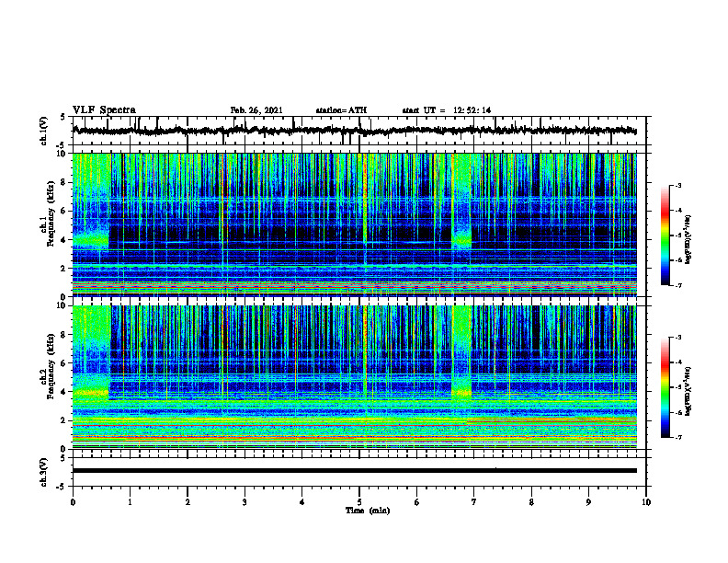Click the "ch.1(V)" waveform axis label

tap(44, 131)
